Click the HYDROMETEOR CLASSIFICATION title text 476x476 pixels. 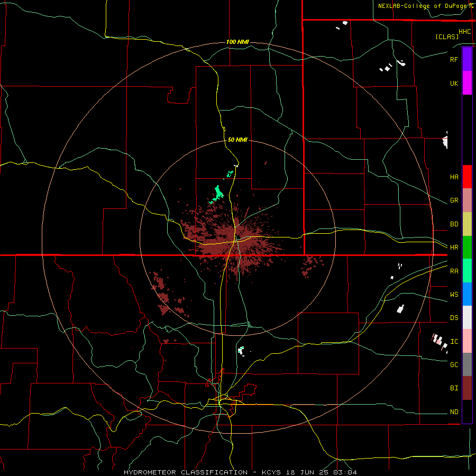pyautogui.click(x=186, y=472)
